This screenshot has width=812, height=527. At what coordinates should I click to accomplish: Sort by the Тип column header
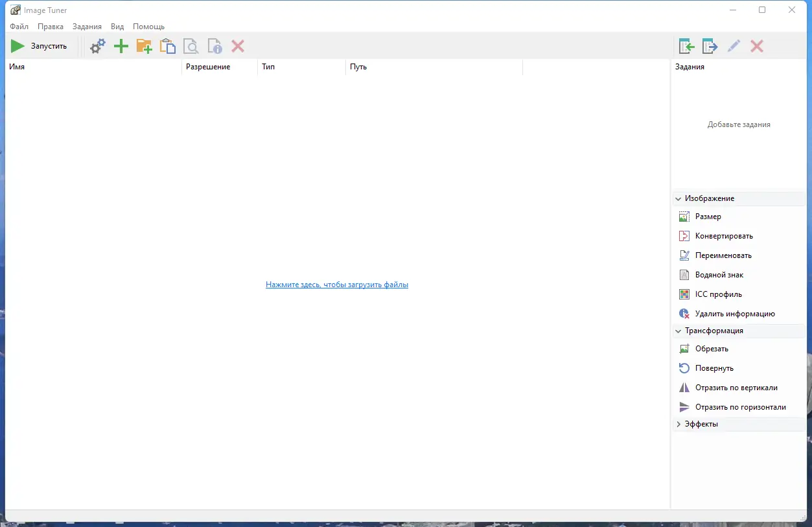point(302,67)
